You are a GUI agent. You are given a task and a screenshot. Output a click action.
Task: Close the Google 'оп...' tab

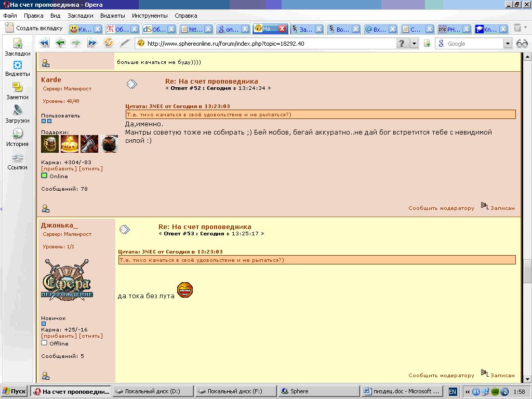pyautogui.click(x=245, y=29)
